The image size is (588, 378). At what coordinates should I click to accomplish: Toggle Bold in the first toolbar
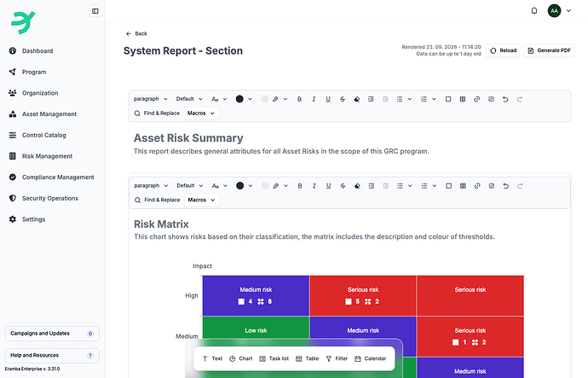pos(299,99)
